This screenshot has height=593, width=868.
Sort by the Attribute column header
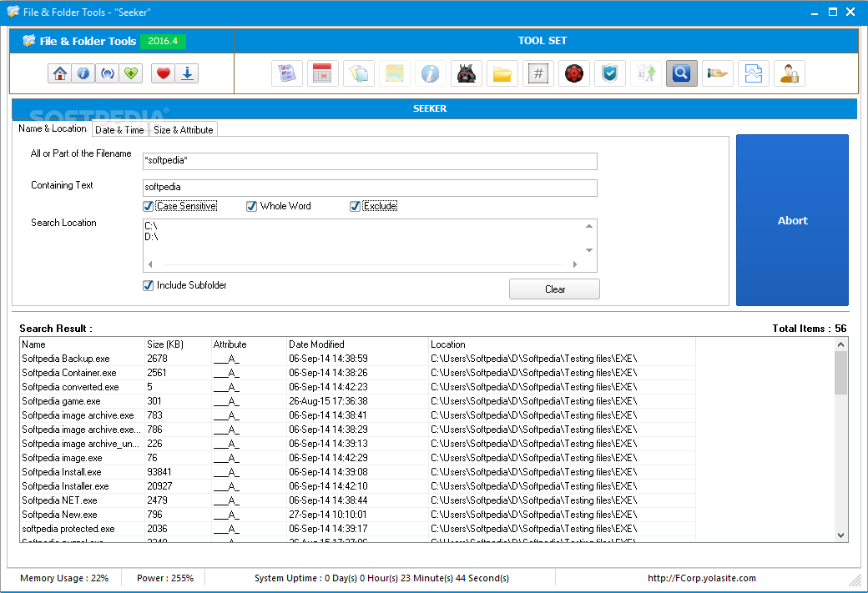[x=249, y=344]
